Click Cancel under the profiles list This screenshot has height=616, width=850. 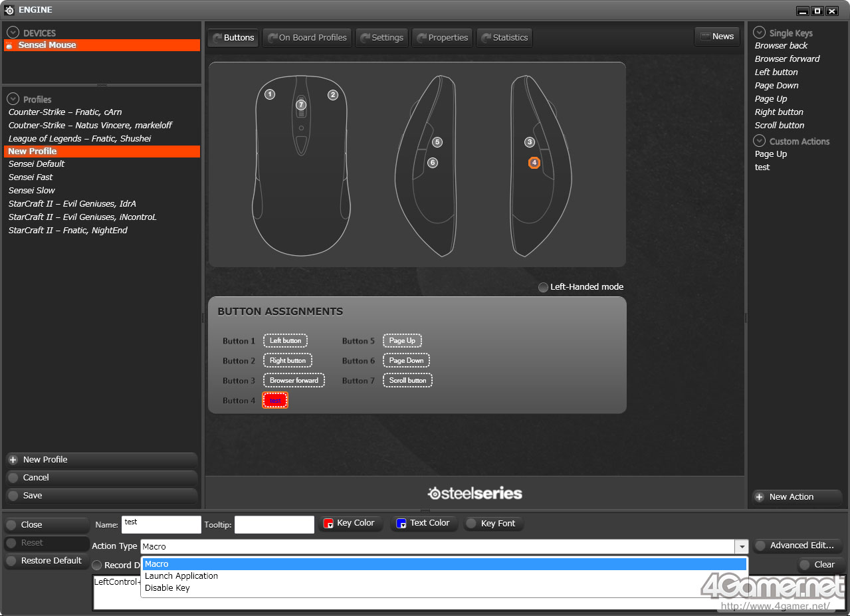click(x=102, y=478)
